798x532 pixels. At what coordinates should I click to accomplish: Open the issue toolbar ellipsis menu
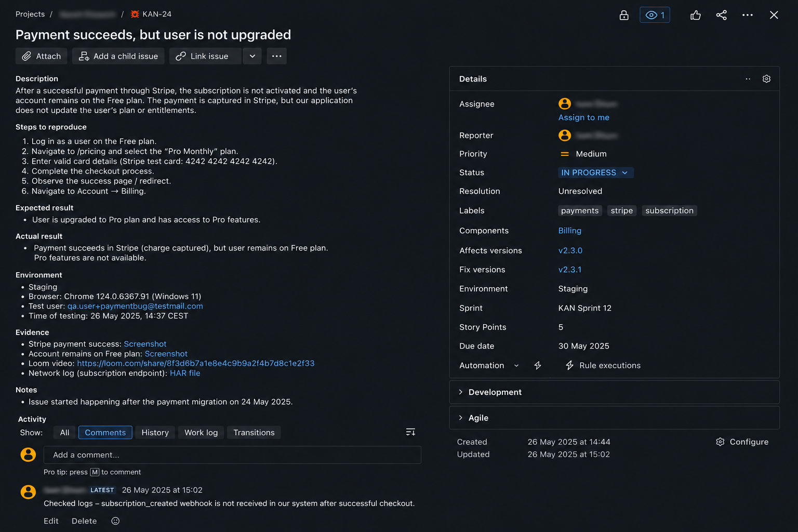coord(276,56)
